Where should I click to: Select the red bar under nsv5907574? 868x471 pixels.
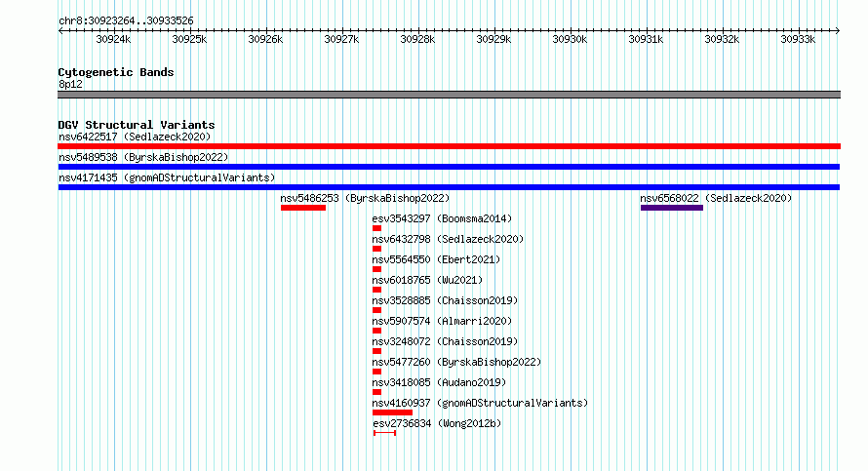(377, 331)
